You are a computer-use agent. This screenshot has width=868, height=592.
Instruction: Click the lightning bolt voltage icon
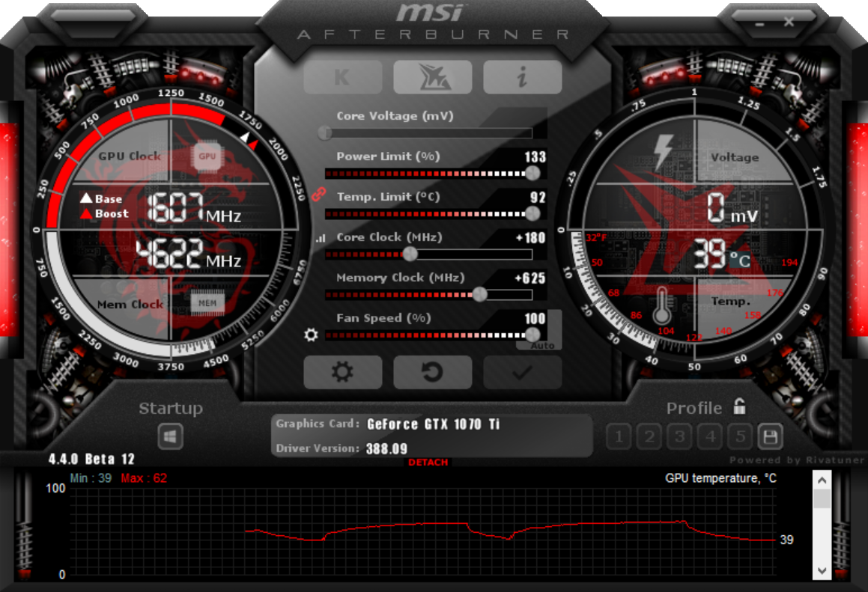click(x=664, y=152)
